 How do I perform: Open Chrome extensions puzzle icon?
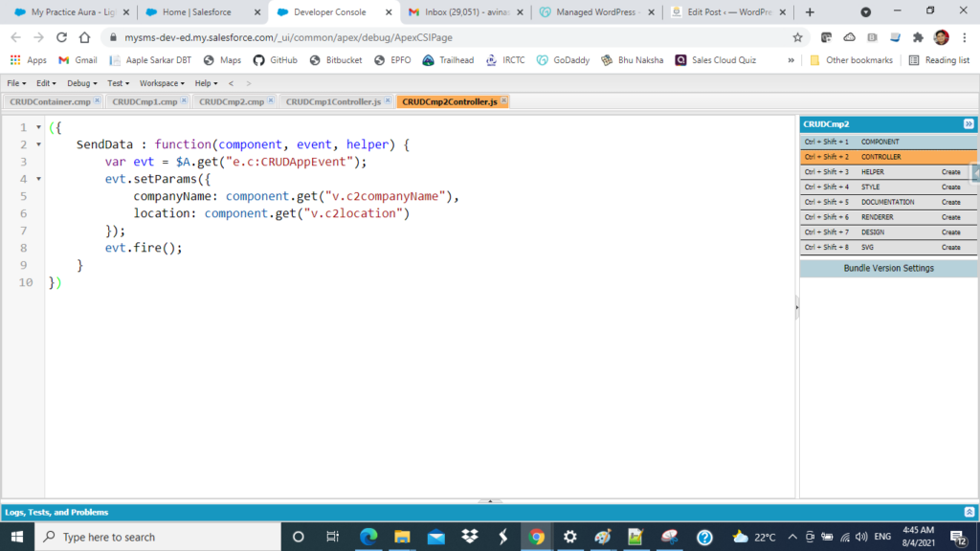click(918, 37)
